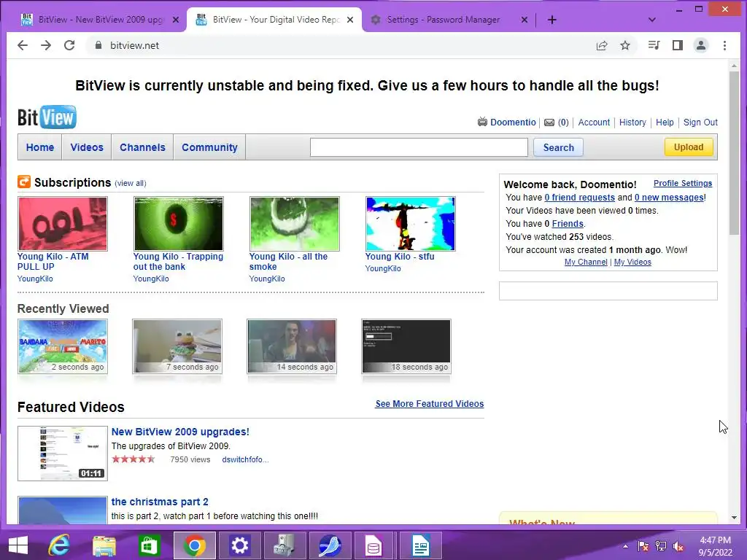Image resolution: width=747 pixels, height=560 pixels.
Task: Open My Videos link
Action: (632, 262)
